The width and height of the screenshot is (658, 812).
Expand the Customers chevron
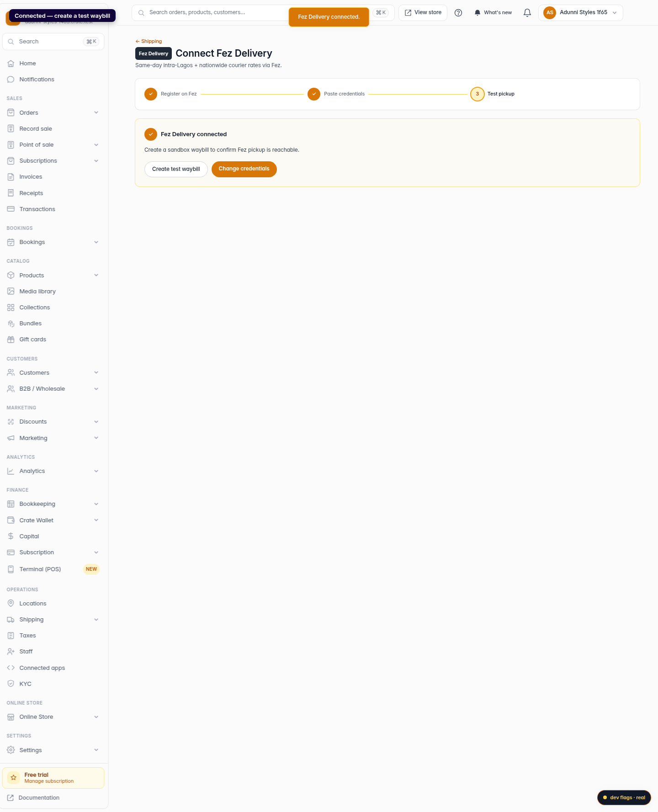[x=96, y=373]
